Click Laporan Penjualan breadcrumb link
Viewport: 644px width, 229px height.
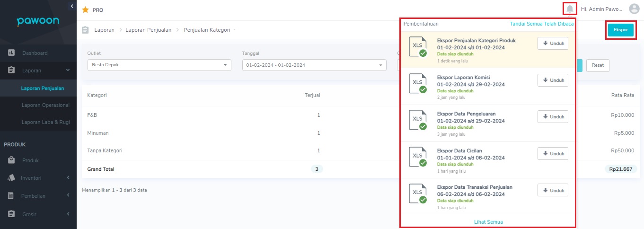(149, 30)
